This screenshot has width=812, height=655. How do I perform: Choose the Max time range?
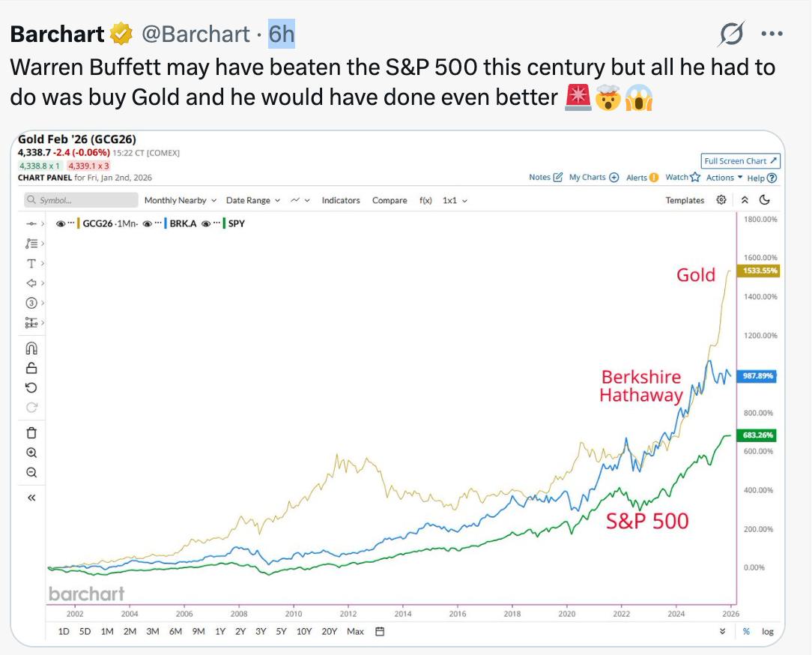(355, 632)
